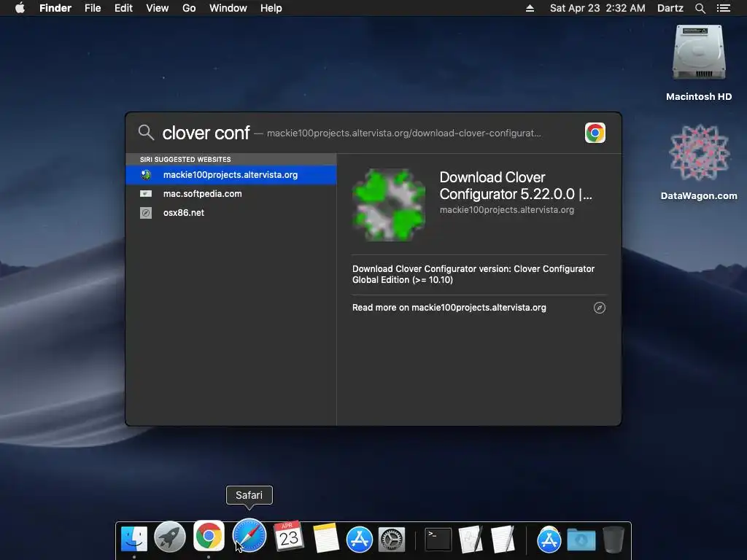Click Read more on mackie100projects.altervista.org
The image size is (747, 560).
click(x=449, y=308)
